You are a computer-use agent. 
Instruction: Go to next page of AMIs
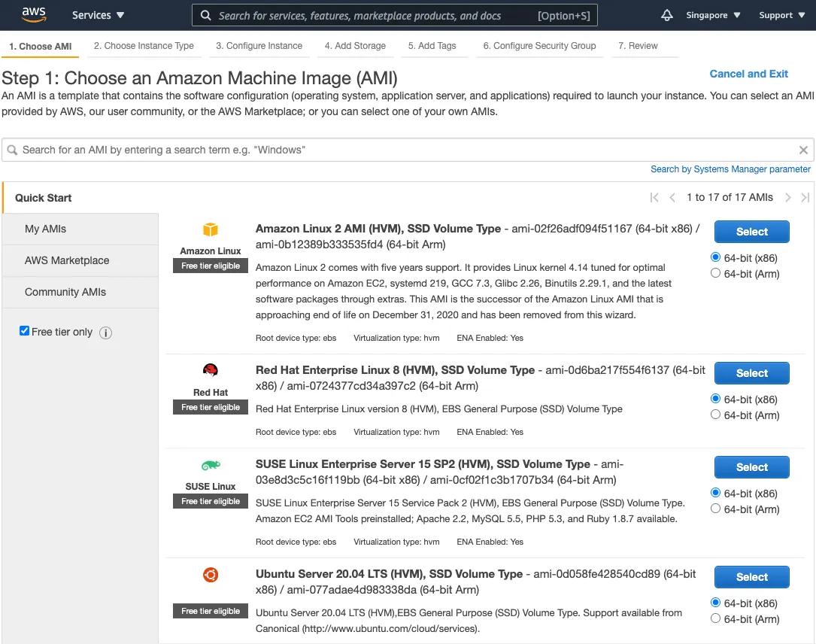tap(788, 197)
